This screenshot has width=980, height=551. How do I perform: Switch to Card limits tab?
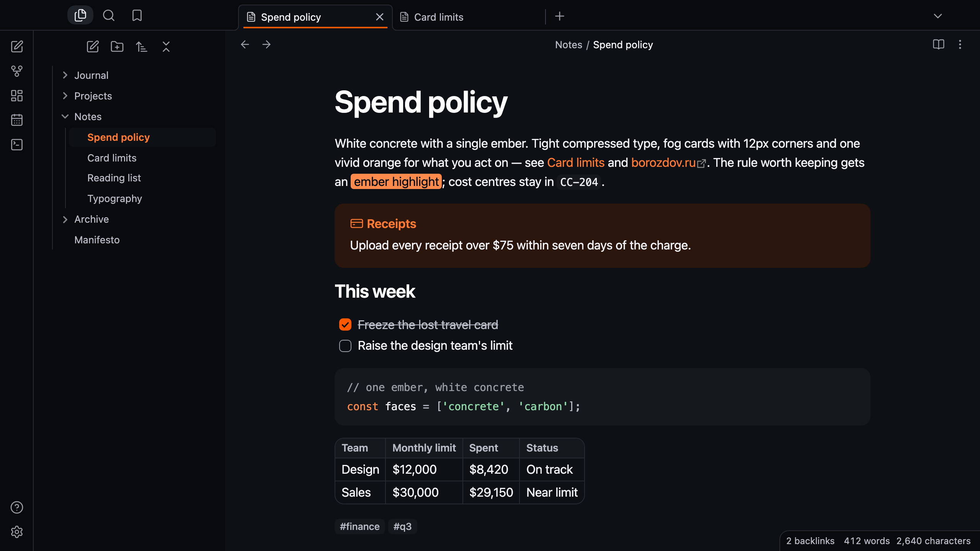pos(469,17)
